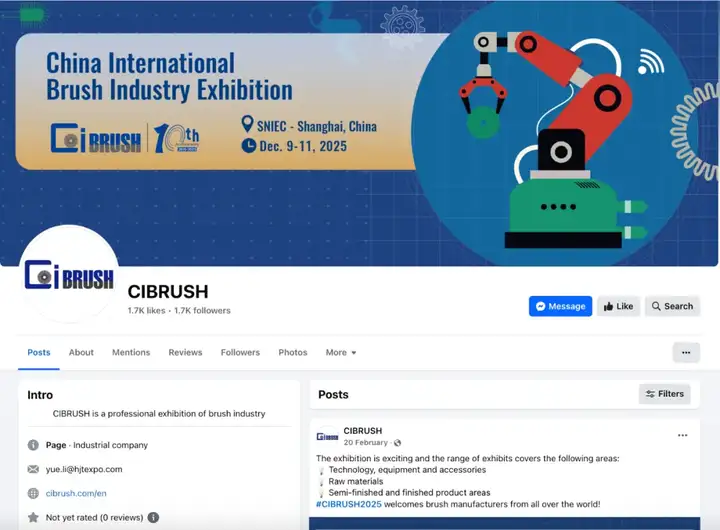Open the Mentions tab
720x530 pixels.
131,353
